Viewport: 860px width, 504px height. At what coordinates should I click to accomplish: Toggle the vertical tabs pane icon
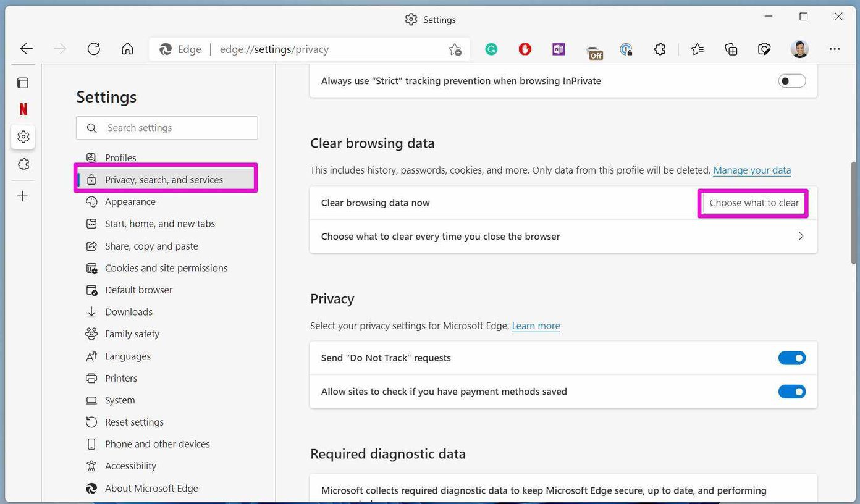point(23,83)
